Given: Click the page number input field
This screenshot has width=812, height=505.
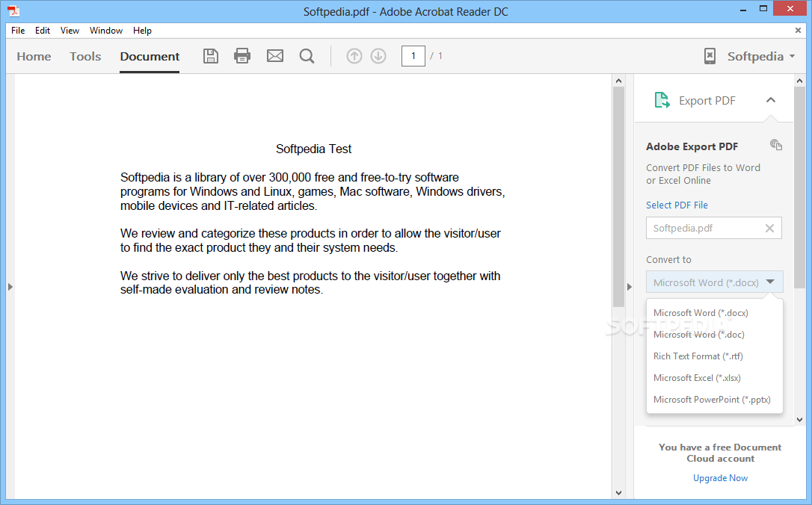Looking at the screenshot, I should pyautogui.click(x=413, y=56).
